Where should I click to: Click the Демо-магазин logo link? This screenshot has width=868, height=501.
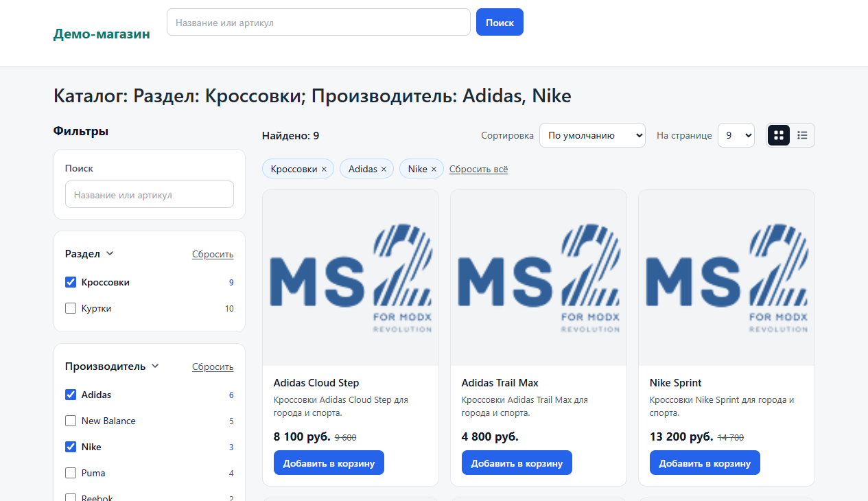[x=102, y=34]
